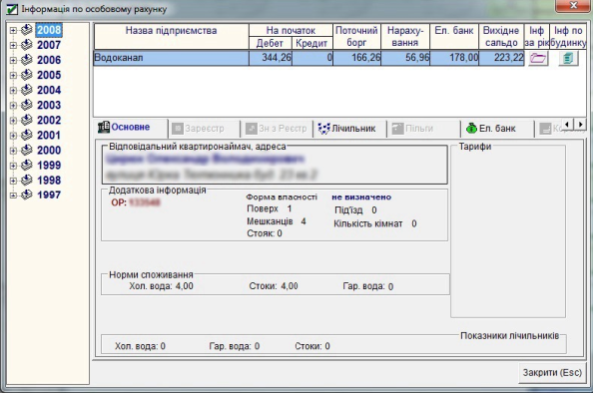This screenshot has width=594, height=394.
Task: Expand the 1997 year node
Action: [x=13, y=195]
